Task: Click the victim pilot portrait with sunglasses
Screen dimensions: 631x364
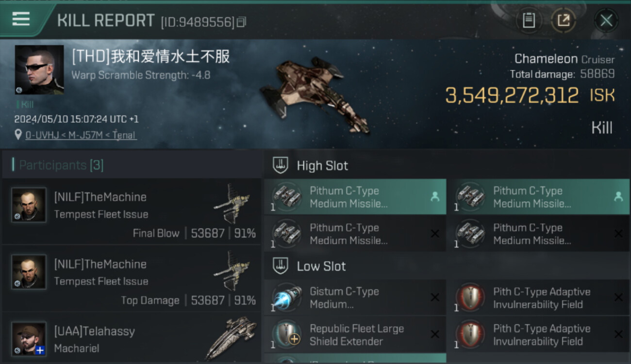Action: [x=39, y=70]
